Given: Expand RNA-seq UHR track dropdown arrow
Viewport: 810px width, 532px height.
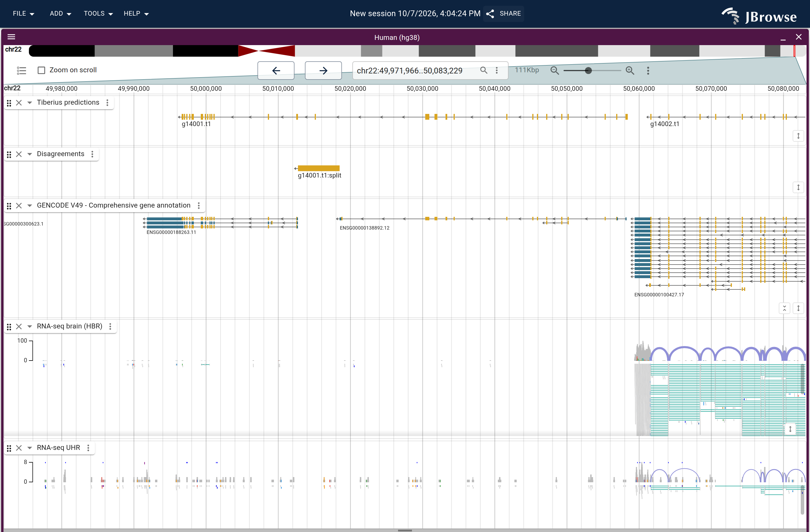Looking at the screenshot, I should (30, 448).
